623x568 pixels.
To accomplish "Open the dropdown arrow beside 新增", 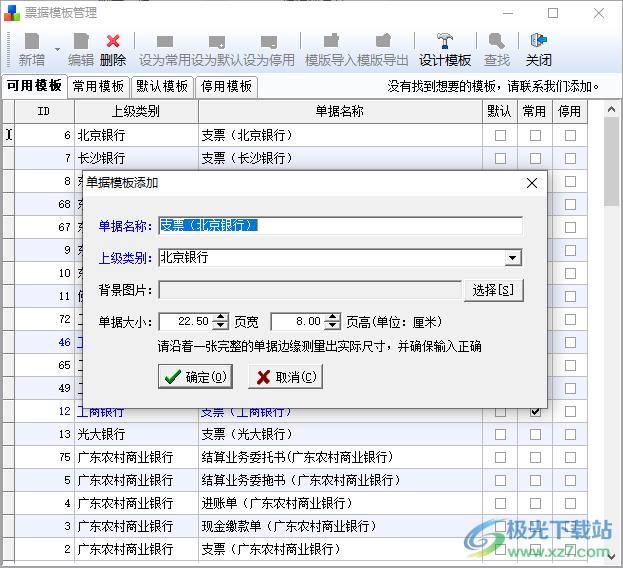I will [x=58, y=48].
